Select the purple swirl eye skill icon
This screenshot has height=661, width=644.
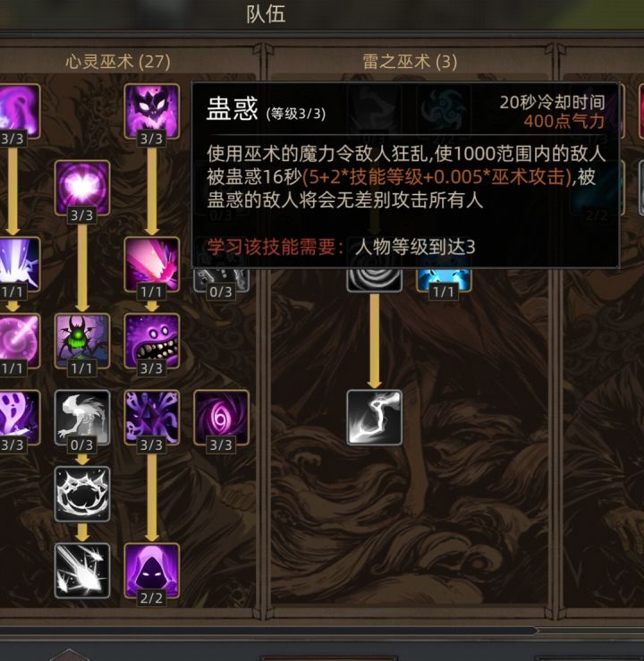click(221, 418)
